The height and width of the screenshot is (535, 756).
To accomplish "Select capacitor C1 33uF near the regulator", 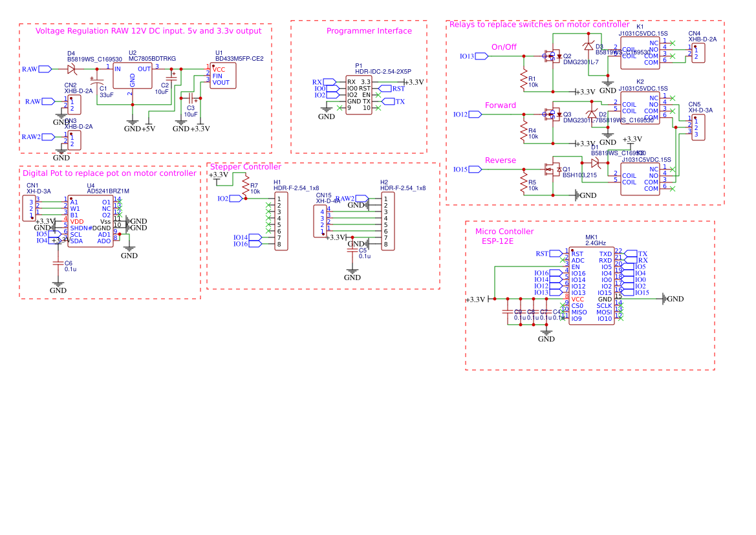I will point(97,81).
